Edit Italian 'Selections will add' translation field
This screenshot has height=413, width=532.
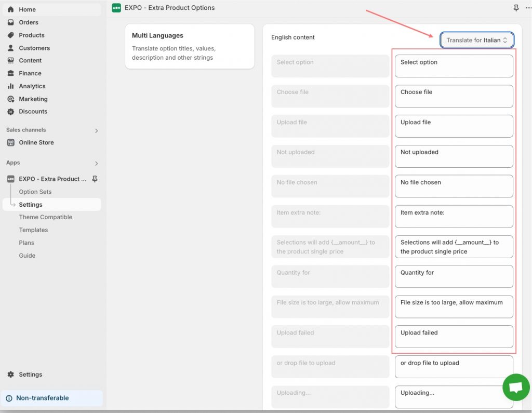point(454,247)
